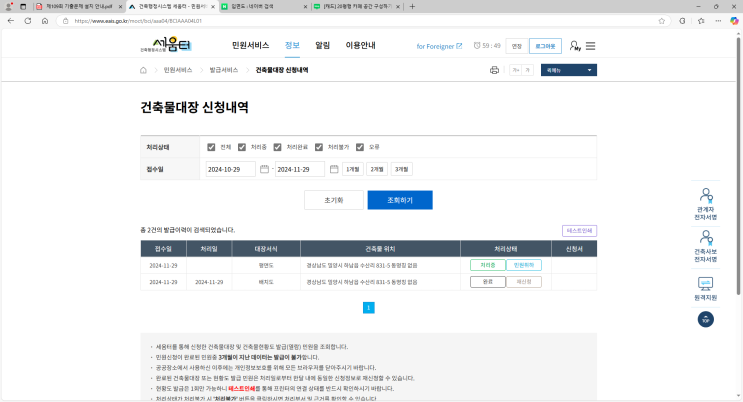The width and height of the screenshot is (743, 402).
Task: Open 건축사보 전자서명 side icon
Action: click(706, 246)
